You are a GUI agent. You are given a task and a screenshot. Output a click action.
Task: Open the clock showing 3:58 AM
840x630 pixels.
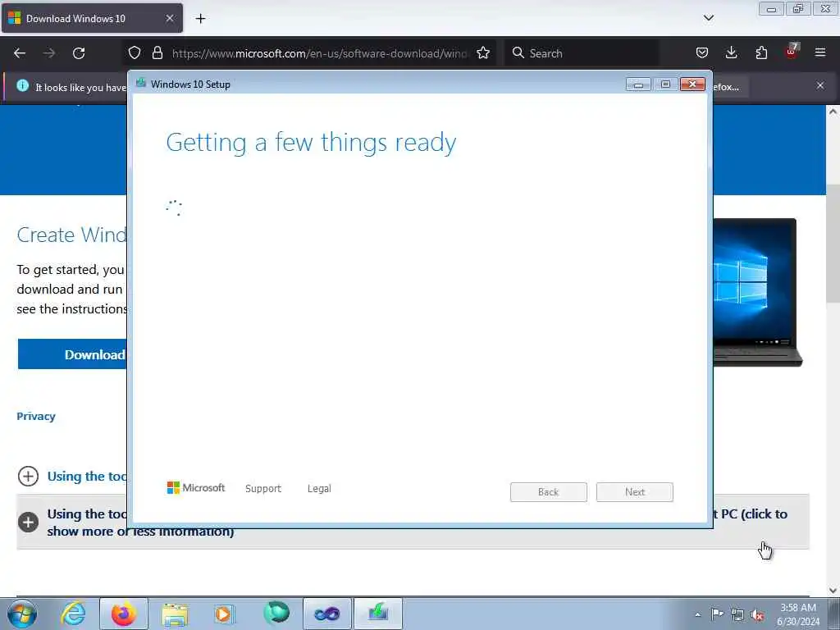click(798, 614)
